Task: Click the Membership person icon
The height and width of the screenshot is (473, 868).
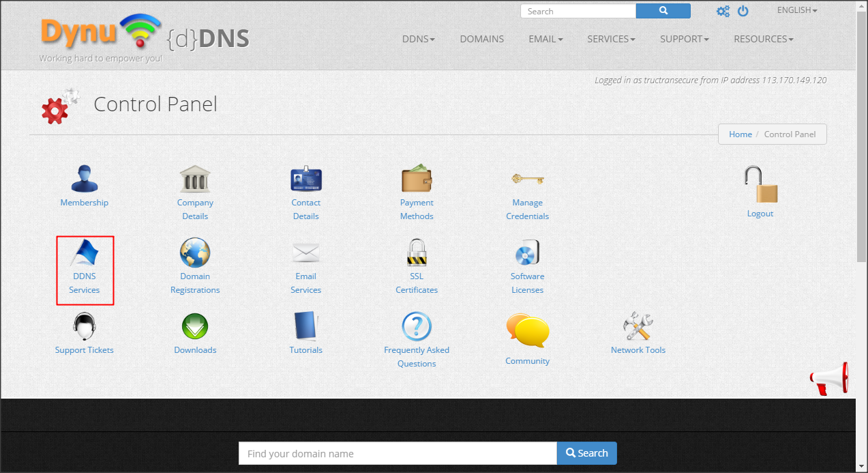Action: click(85, 179)
